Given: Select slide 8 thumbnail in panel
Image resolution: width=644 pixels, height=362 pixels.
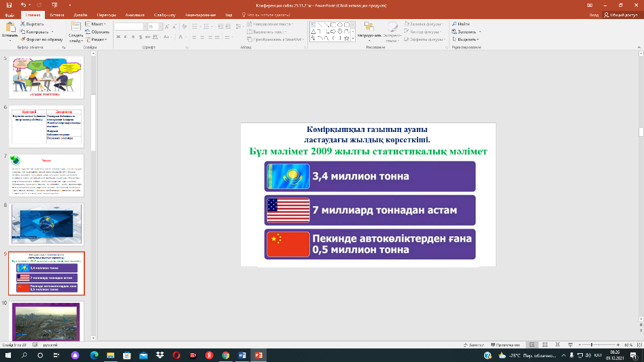Looking at the screenshot, I should pos(46,224).
